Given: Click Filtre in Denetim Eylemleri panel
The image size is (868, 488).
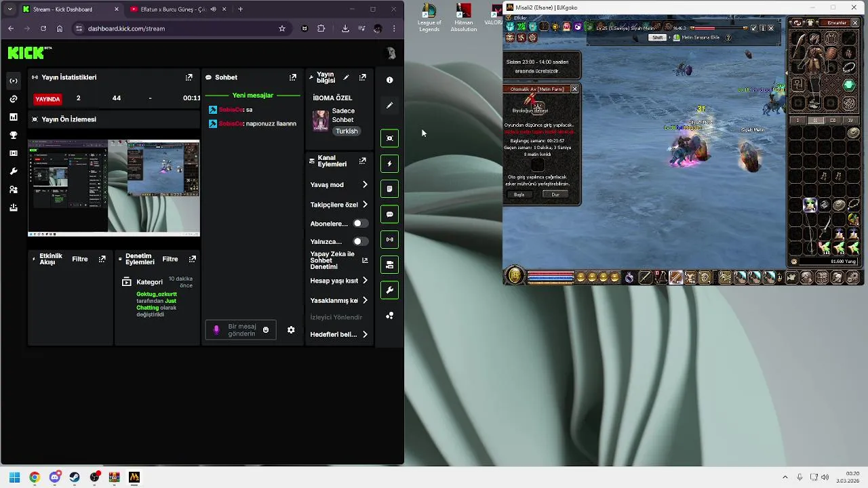Looking at the screenshot, I should click(170, 259).
